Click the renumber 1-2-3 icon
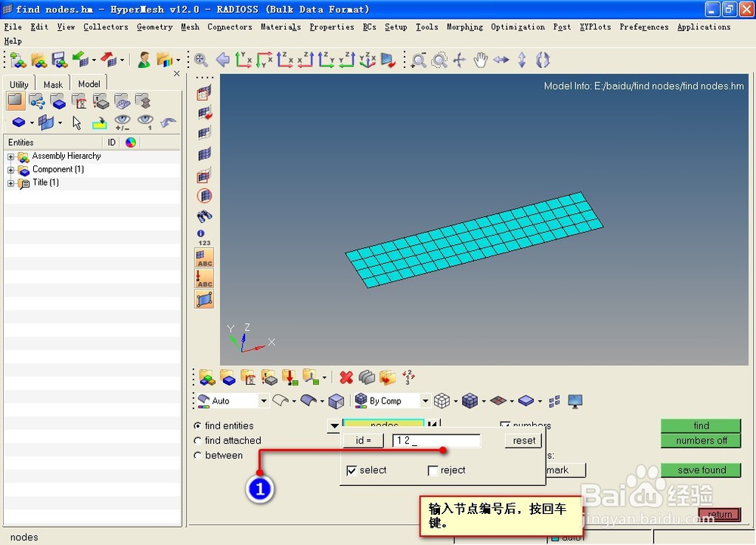This screenshot has height=545, width=756. coord(408,377)
